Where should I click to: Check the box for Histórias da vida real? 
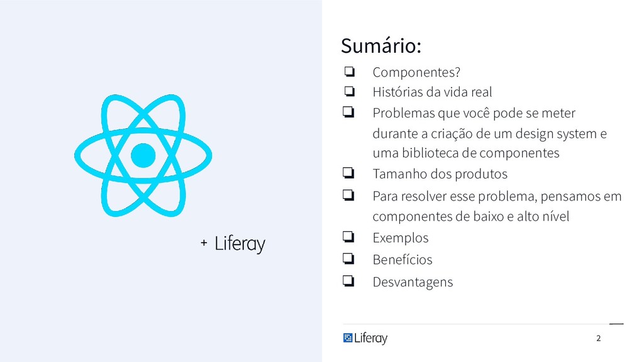pyautogui.click(x=350, y=91)
